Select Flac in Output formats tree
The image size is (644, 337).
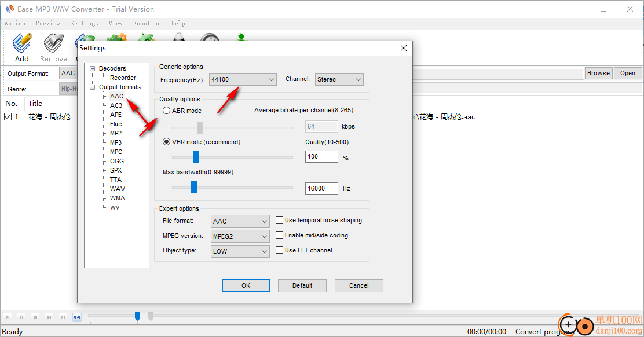pyautogui.click(x=116, y=124)
